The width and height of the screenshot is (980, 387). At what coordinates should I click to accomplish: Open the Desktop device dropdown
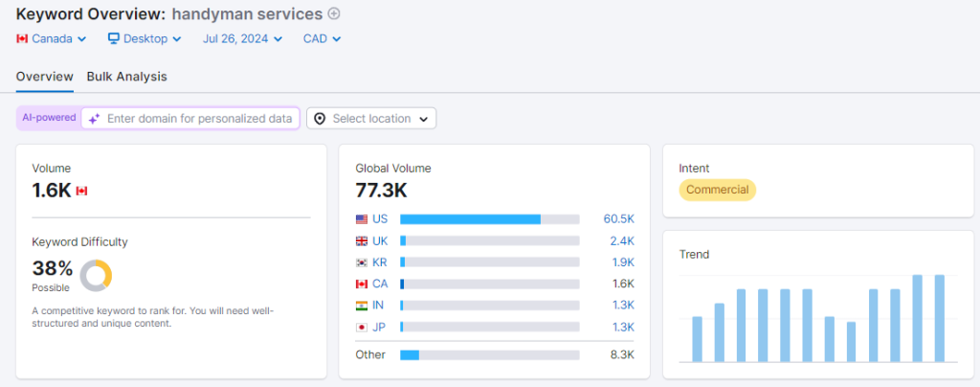coord(145,38)
